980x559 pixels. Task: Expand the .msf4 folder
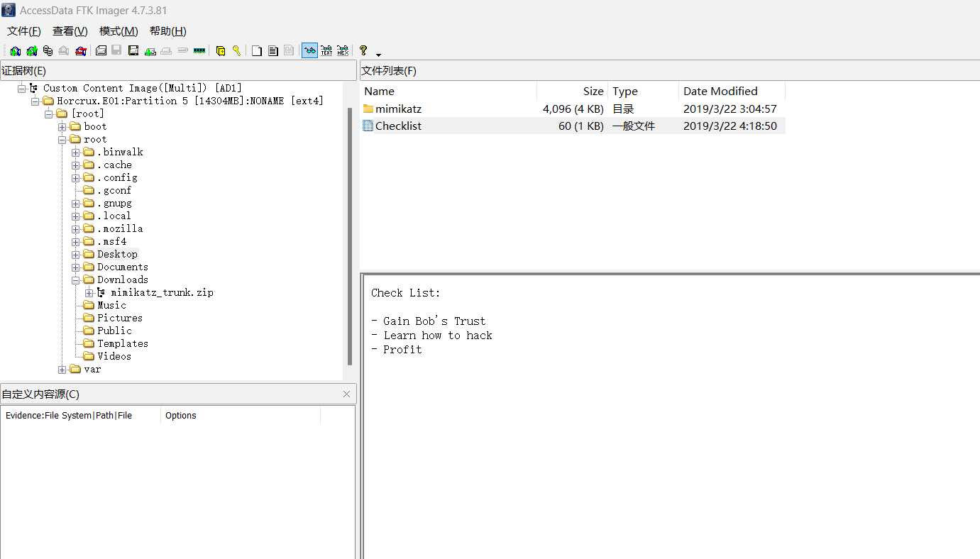tap(75, 241)
